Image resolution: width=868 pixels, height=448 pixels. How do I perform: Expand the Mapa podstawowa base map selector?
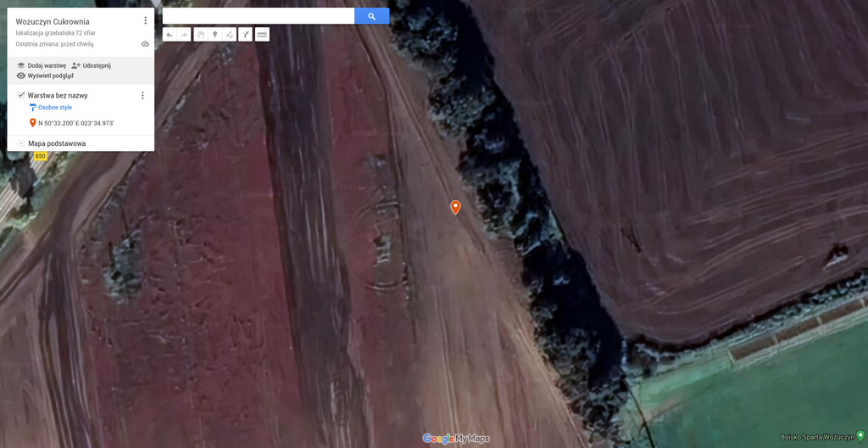(21, 143)
